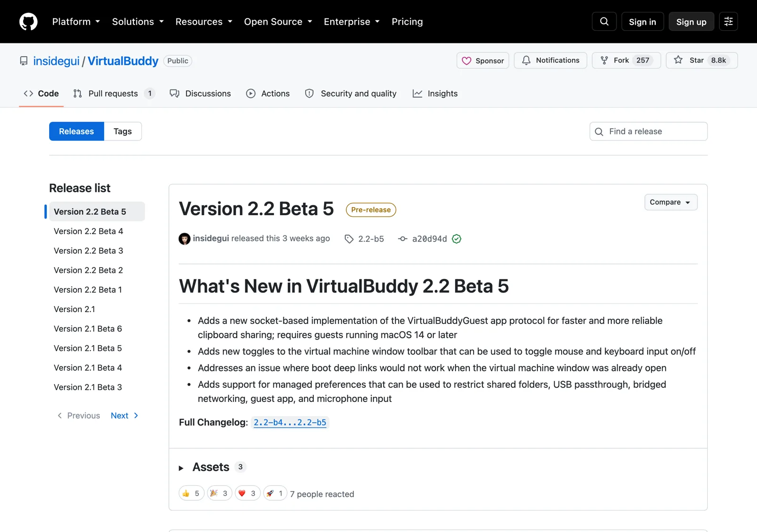Switch to the Code tab

coord(41,94)
